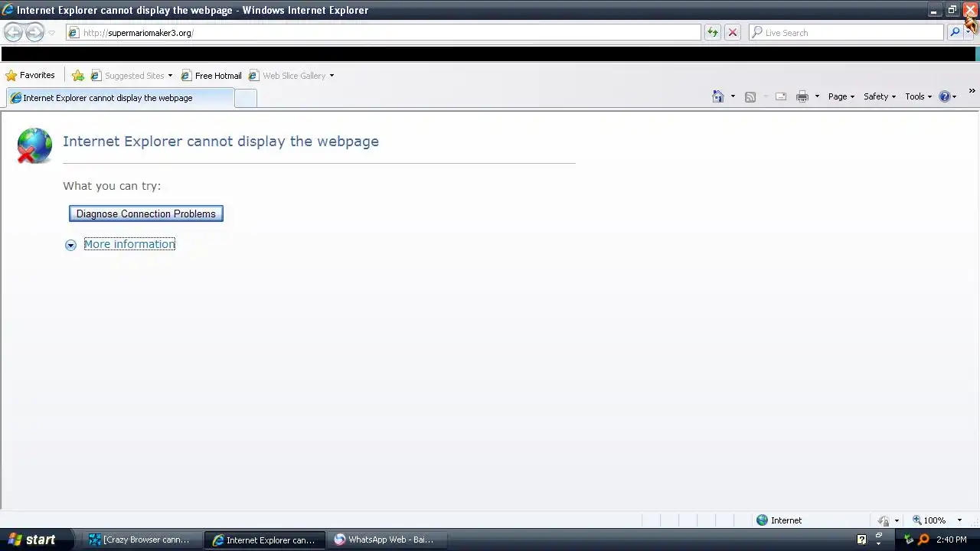
Task: Click the system clock showing 2:40 PM
Action: click(x=952, y=540)
